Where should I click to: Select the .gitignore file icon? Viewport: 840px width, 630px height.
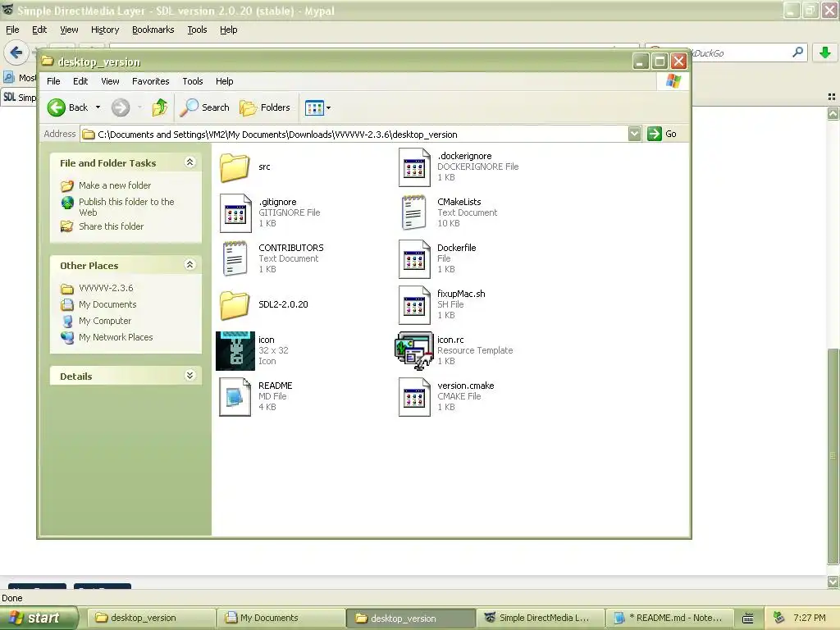pos(235,212)
